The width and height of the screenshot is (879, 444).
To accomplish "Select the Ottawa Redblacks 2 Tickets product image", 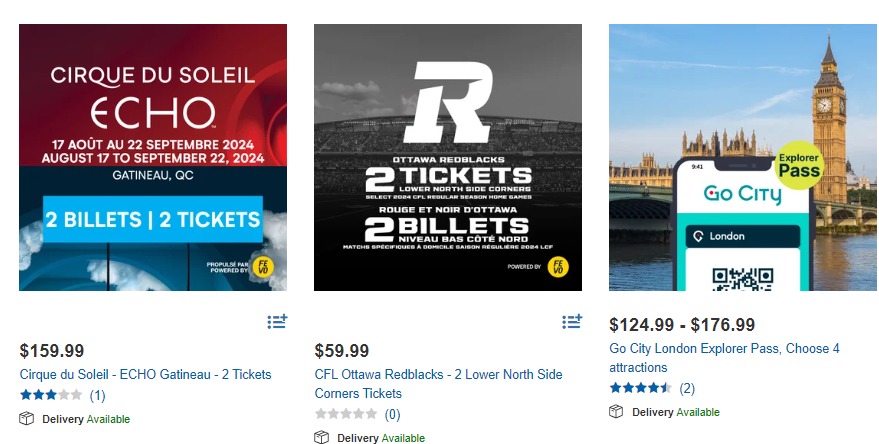I will click(448, 157).
